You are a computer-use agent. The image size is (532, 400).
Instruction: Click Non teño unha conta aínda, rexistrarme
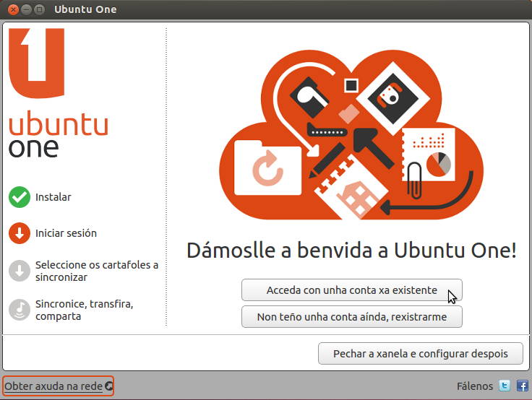[x=352, y=317]
